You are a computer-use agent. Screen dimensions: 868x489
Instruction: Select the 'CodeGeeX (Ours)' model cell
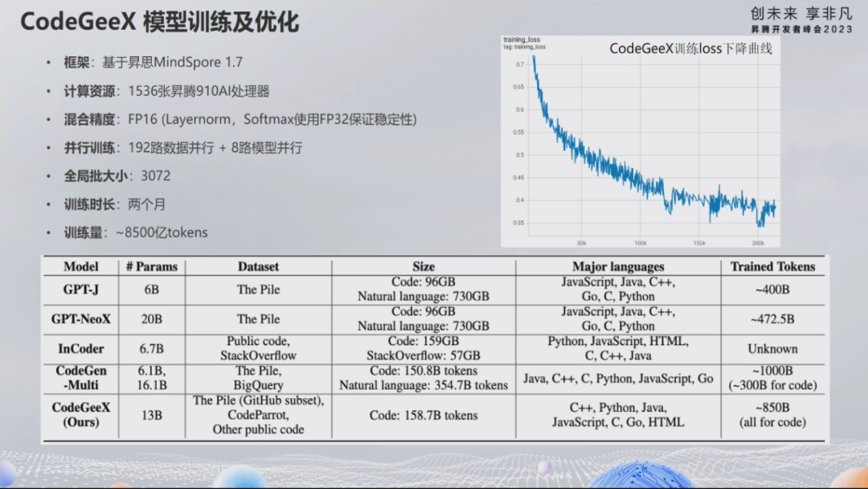click(x=81, y=415)
